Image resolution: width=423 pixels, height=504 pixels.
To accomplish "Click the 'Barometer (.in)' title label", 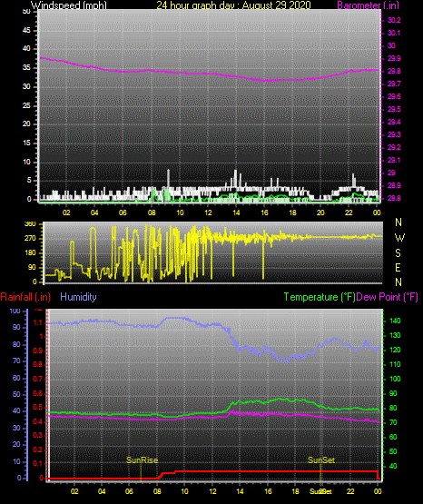I will pos(368,5).
